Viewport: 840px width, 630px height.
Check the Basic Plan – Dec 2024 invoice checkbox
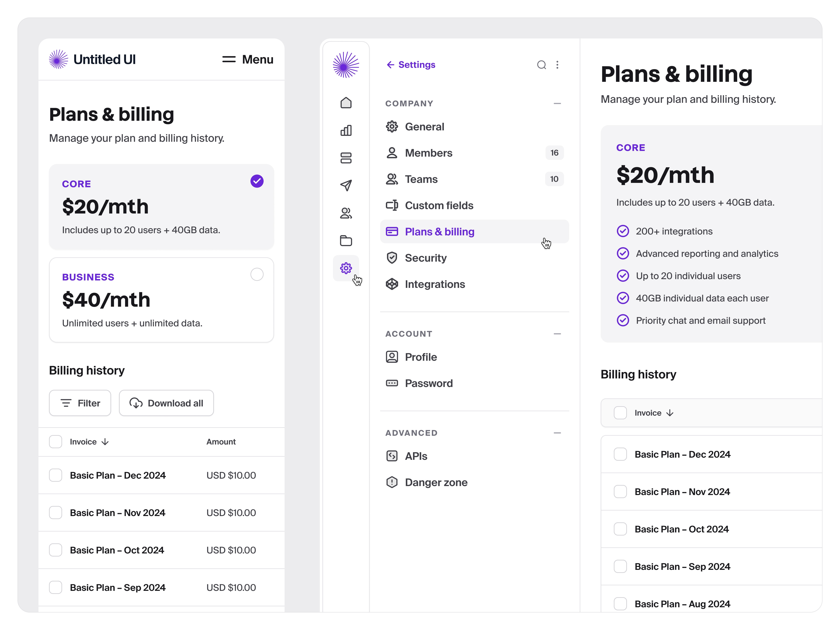(x=56, y=475)
